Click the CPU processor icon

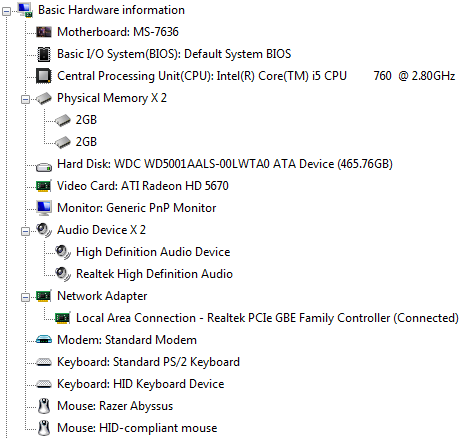[x=44, y=76]
